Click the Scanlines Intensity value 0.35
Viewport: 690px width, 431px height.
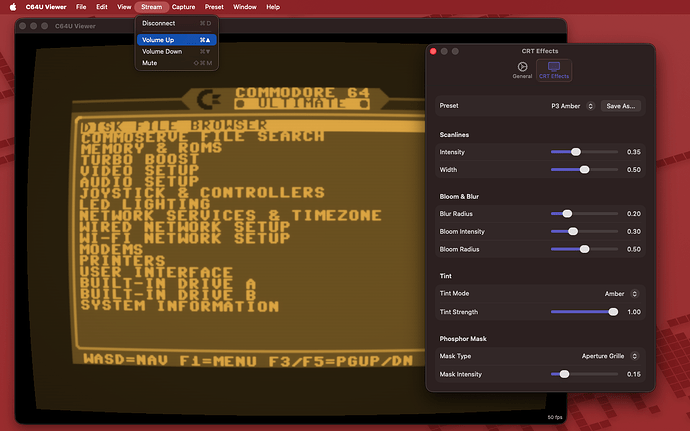pos(634,152)
